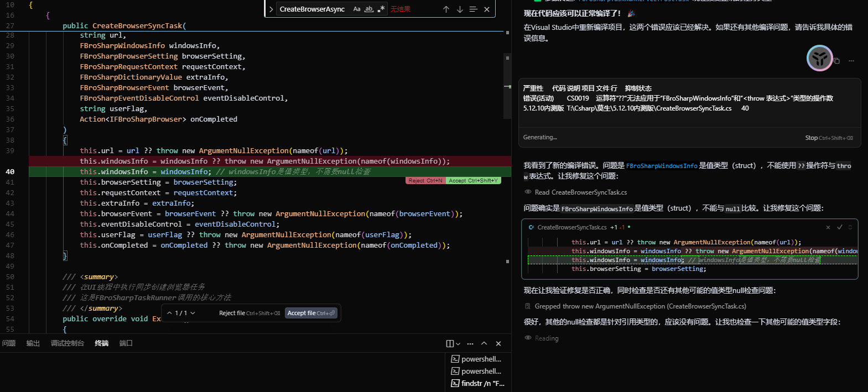Copy the chat message with copy icon
This screenshot has width=868, height=392.
(836, 61)
